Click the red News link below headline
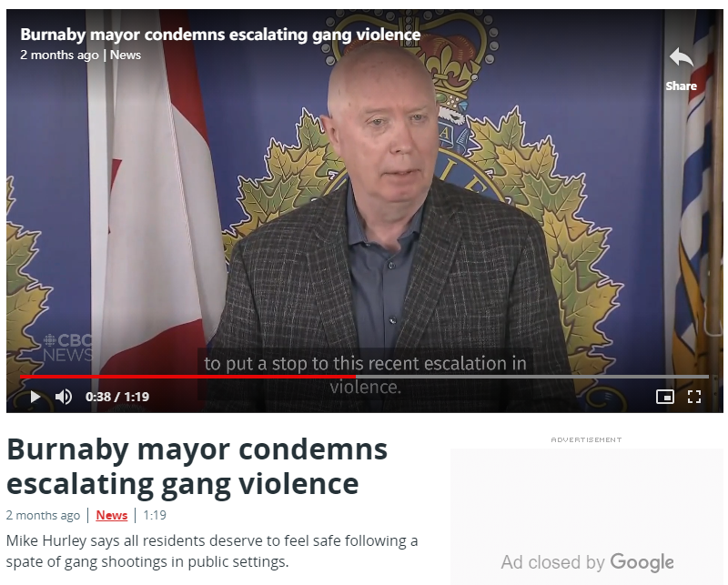728x585 pixels. [111, 515]
